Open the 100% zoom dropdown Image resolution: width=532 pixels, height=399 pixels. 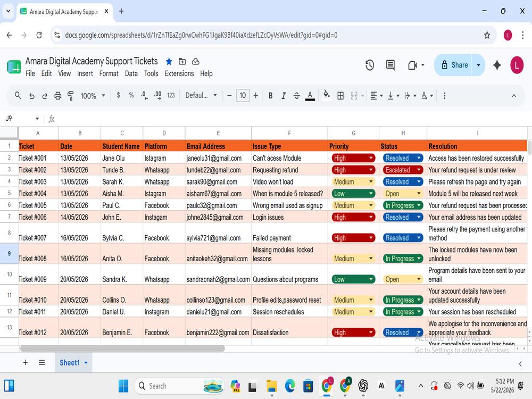(x=93, y=96)
